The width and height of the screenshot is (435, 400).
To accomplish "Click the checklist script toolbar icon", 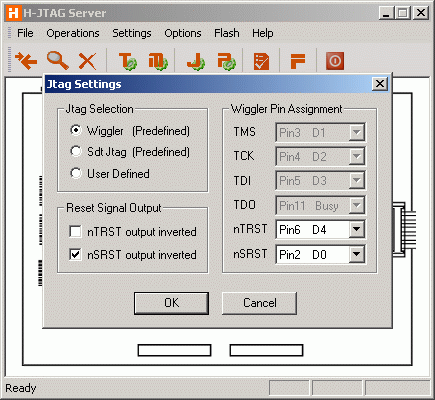I will [261, 61].
